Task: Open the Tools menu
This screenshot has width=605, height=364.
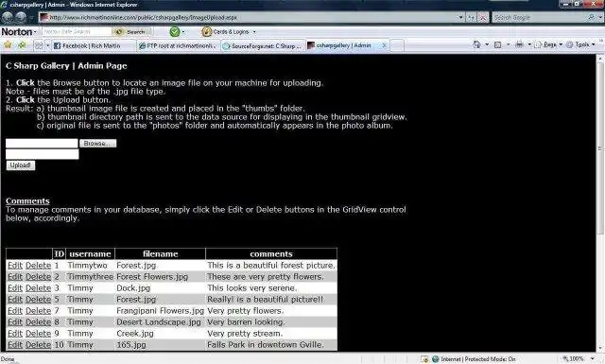Action: click(581, 44)
